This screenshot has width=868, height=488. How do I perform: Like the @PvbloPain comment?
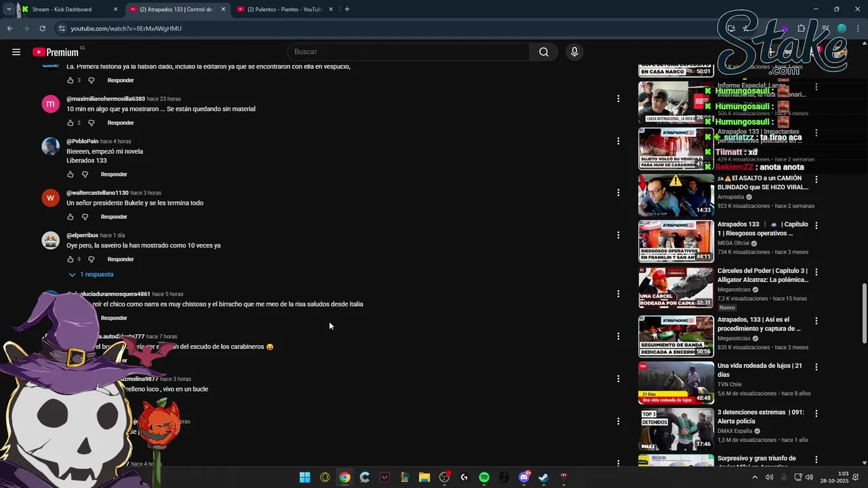70,174
